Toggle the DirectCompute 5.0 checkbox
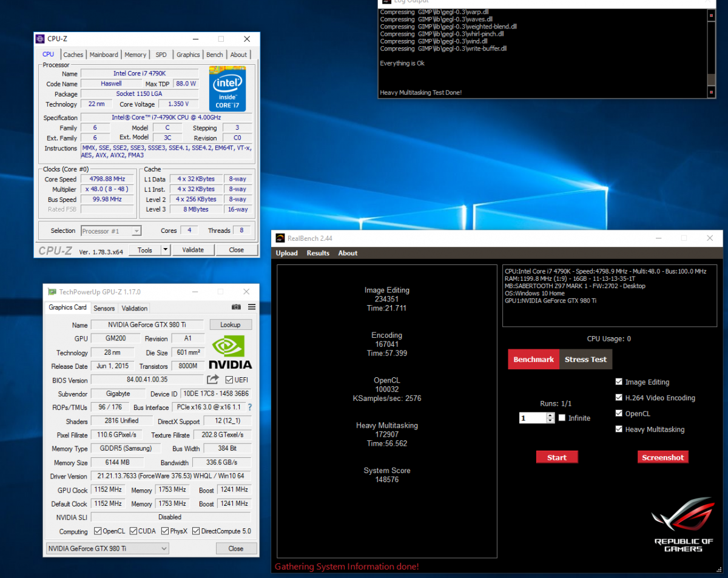728x578 pixels. pos(196,531)
